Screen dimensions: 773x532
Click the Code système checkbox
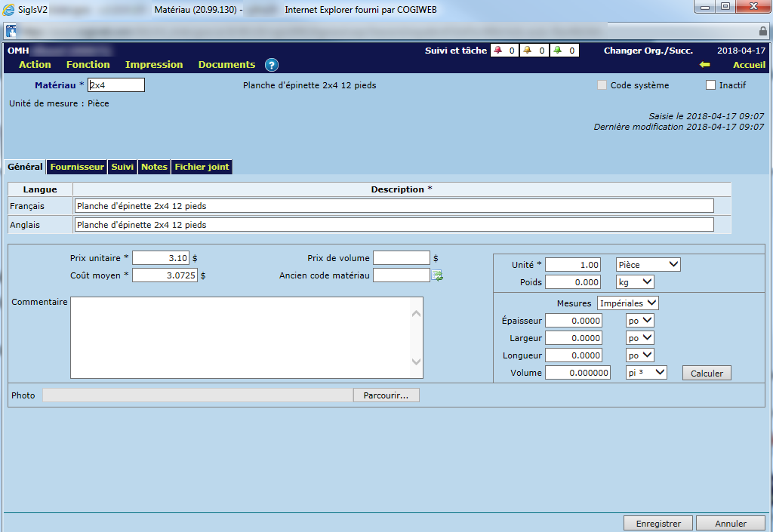[602, 85]
